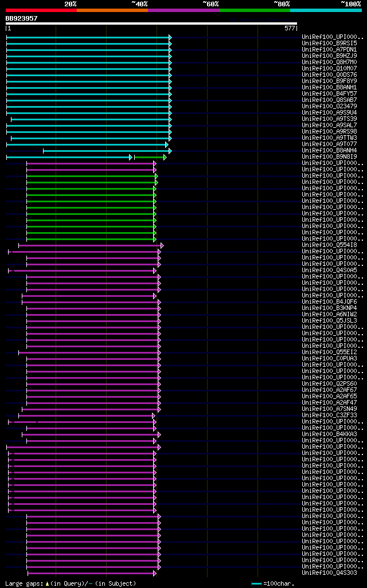Open hit UniRef100_Q10M07

coord(329,69)
